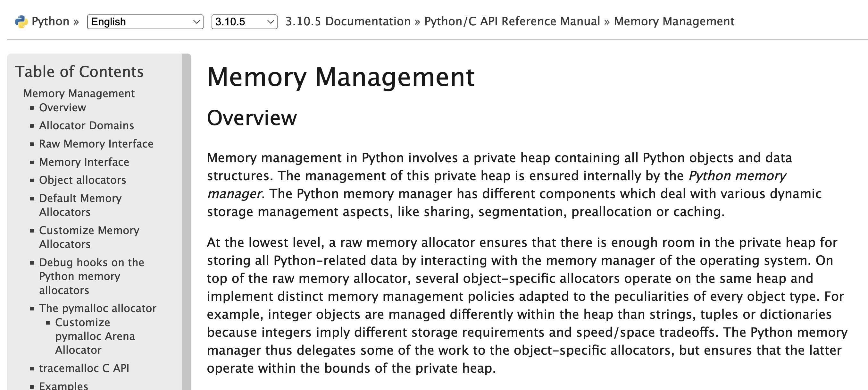The width and height of the screenshot is (868, 390).
Task: Go to the Customize Memory Allocators section
Action: (89, 237)
